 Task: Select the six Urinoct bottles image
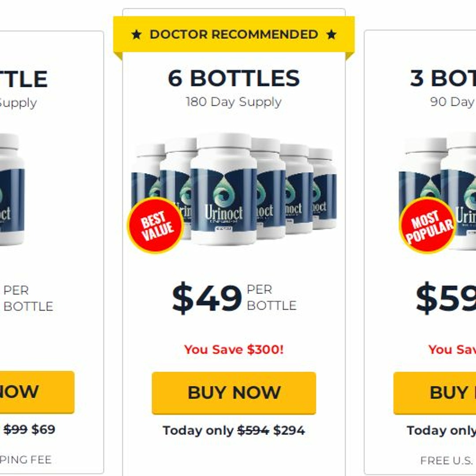[234, 189]
